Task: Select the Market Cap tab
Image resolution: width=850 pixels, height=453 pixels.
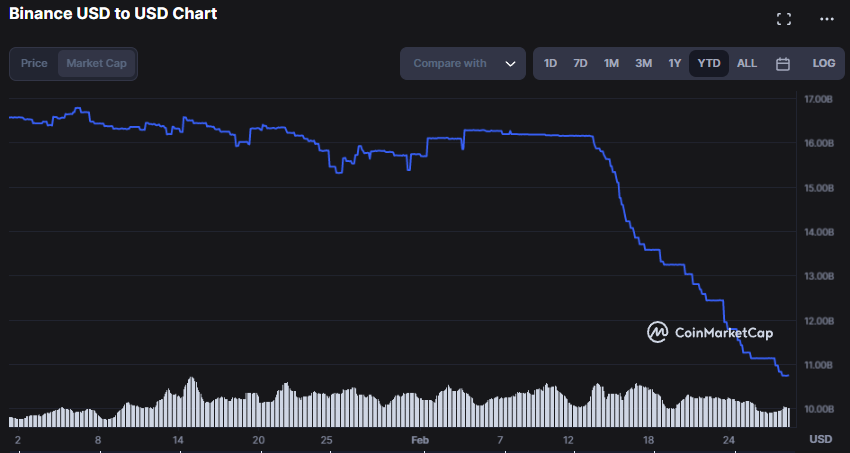Action: [x=96, y=63]
